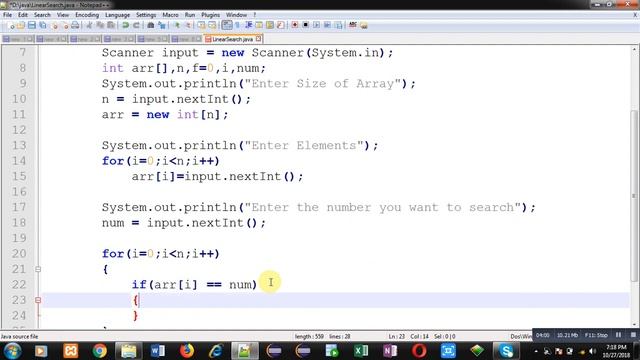Click the "F11: Stop" recorder label
The image size is (640, 360).
point(596,335)
